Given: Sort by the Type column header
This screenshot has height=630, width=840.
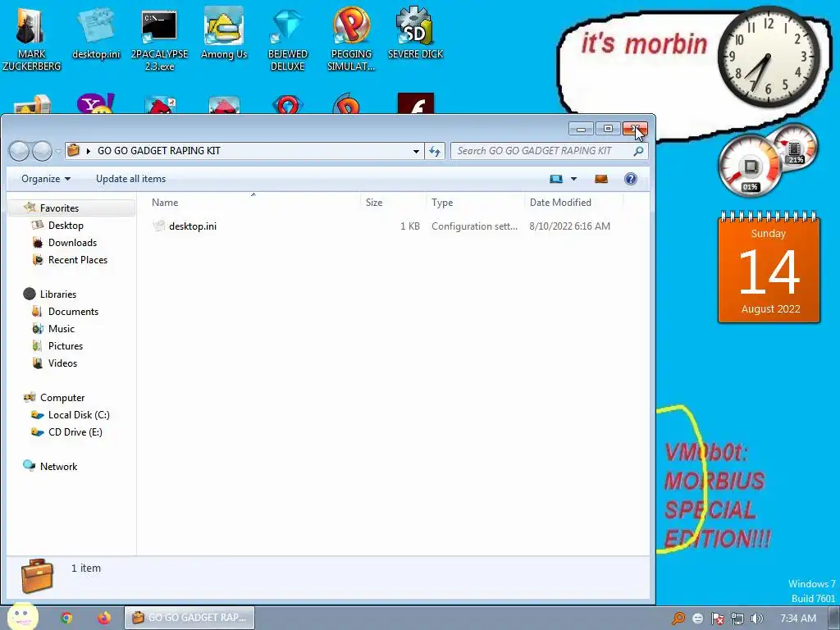Looking at the screenshot, I should click(475, 203).
